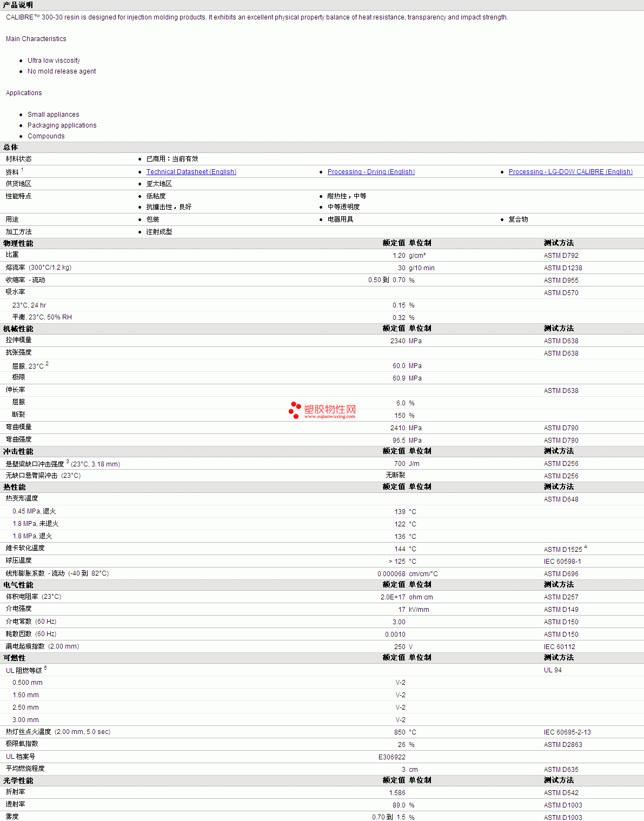Screen dimensions: 644x821
Task: Select the test method ASTM D696
Action: (x=561, y=574)
